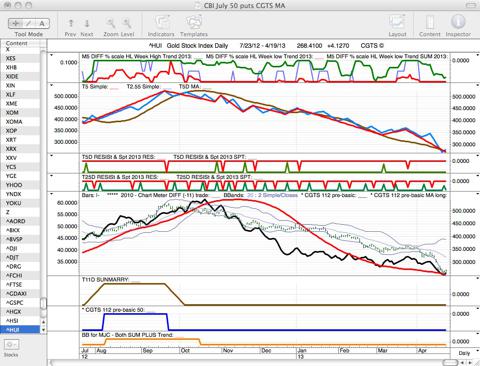Viewport: 480px width, 366px height.
Task: Collapse the T5D RESISt panel triangle
Action: pyautogui.click(x=52, y=155)
